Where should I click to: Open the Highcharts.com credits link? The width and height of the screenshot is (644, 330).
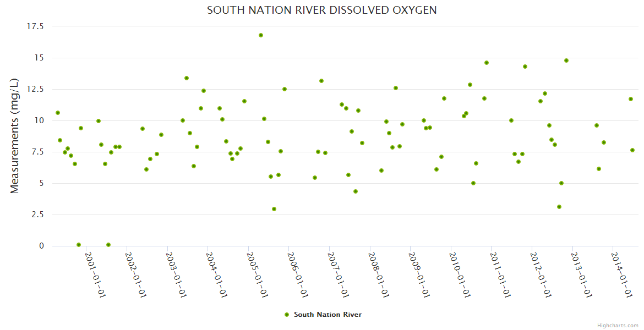(x=618, y=325)
